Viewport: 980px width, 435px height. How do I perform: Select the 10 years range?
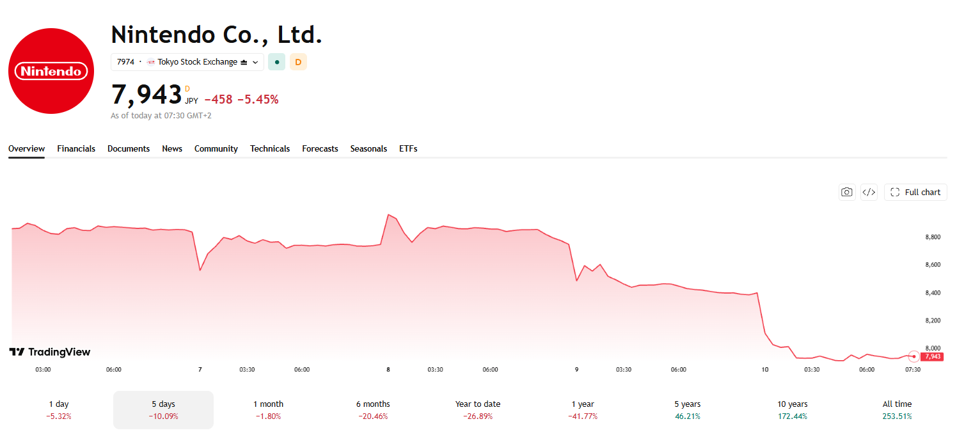point(792,410)
